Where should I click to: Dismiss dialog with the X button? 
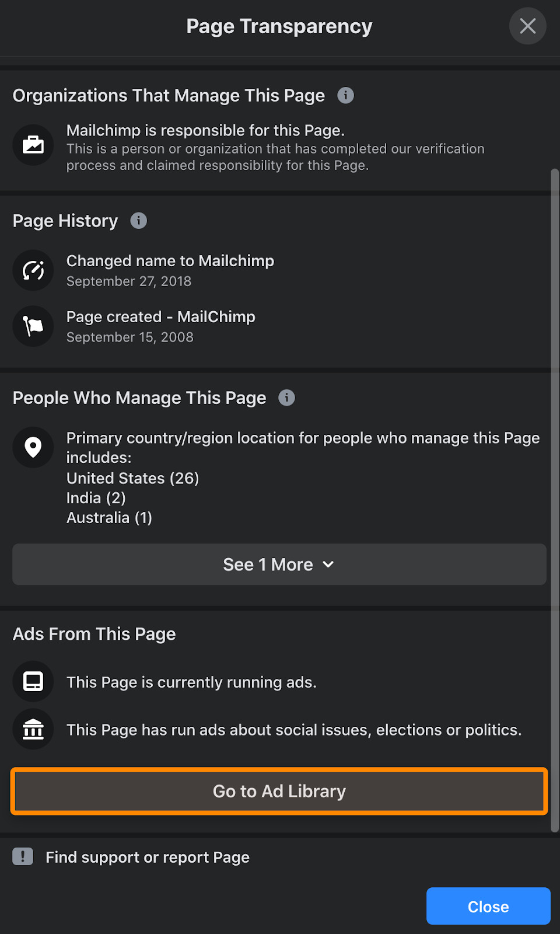(527, 26)
